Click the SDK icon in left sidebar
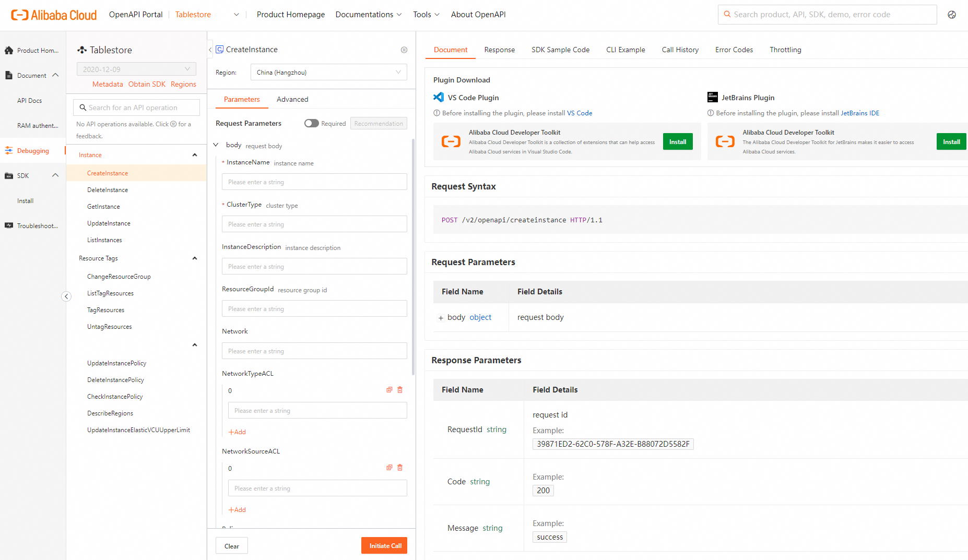Viewport: 968px width, 560px height. (x=9, y=176)
